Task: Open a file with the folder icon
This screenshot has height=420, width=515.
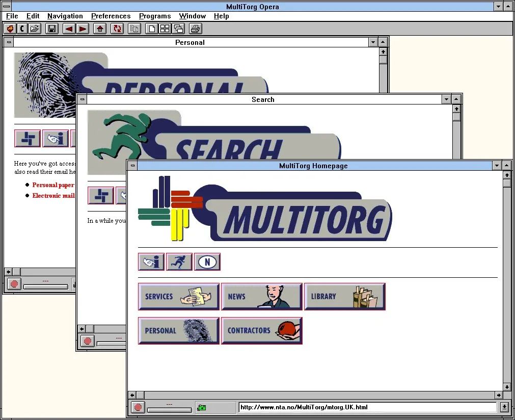Action: [35, 29]
